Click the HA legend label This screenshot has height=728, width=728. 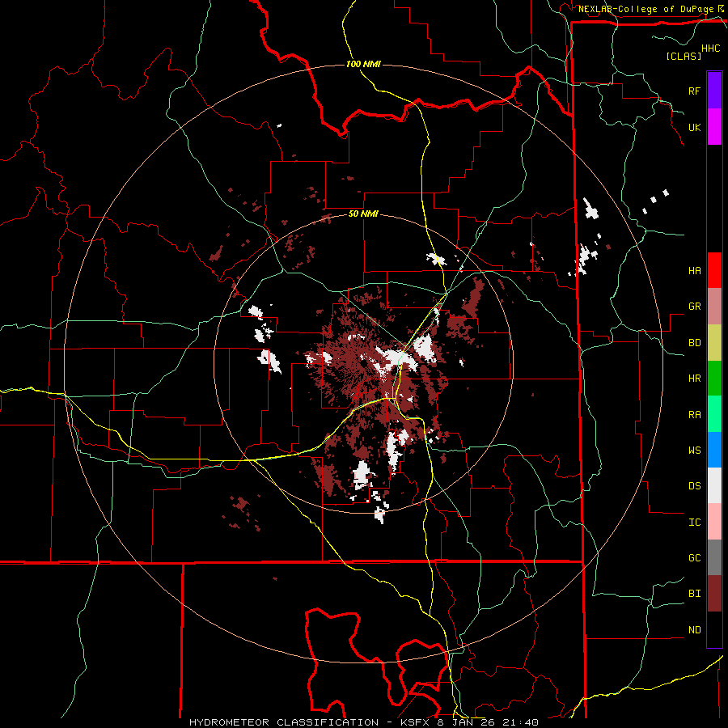pos(694,271)
